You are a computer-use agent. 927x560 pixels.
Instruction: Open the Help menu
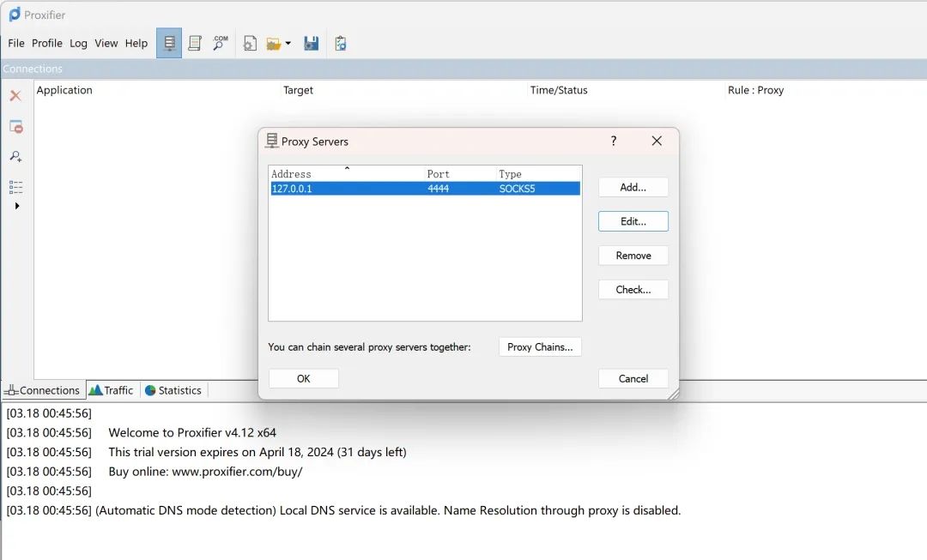(136, 43)
